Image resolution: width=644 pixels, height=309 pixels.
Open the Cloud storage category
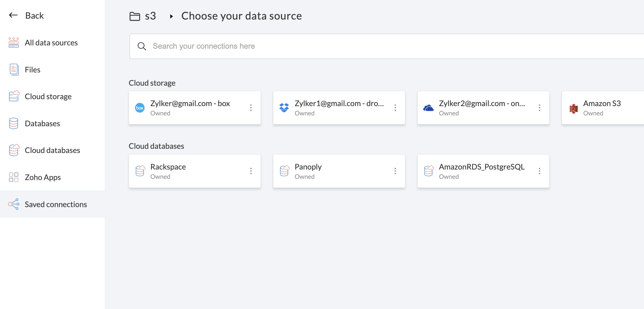point(48,96)
